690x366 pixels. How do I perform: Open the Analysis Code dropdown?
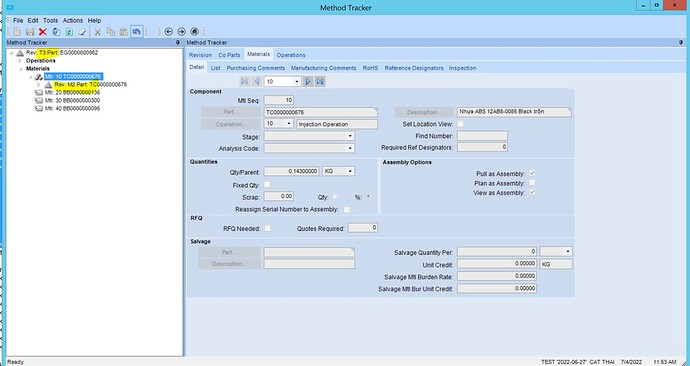[x=350, y=149]
